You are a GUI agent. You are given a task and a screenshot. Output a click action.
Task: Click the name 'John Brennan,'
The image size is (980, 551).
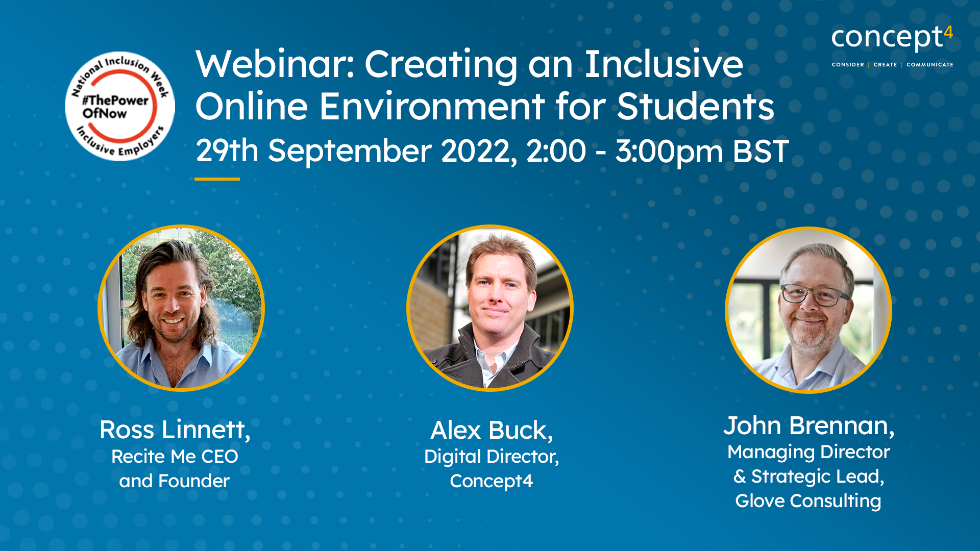809,425
